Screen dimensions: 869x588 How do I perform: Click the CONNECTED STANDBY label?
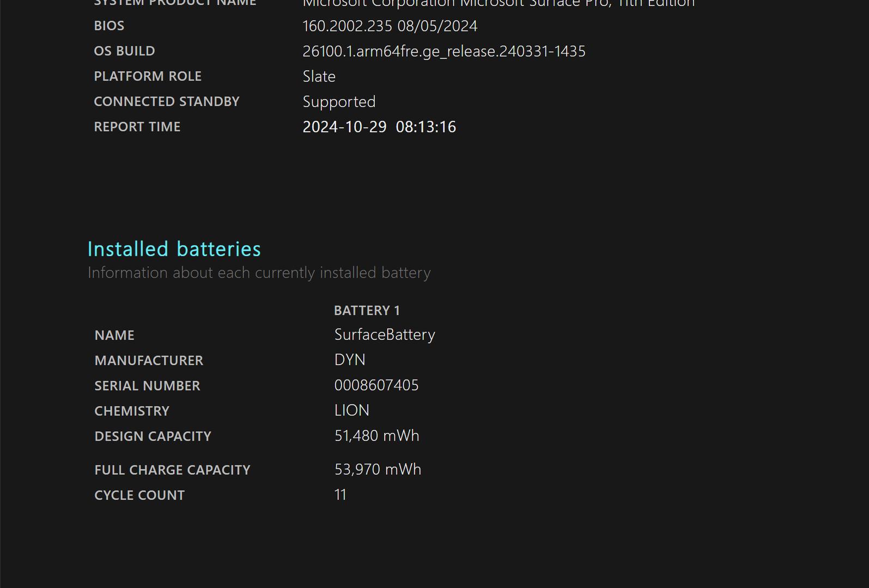(167, 102)
